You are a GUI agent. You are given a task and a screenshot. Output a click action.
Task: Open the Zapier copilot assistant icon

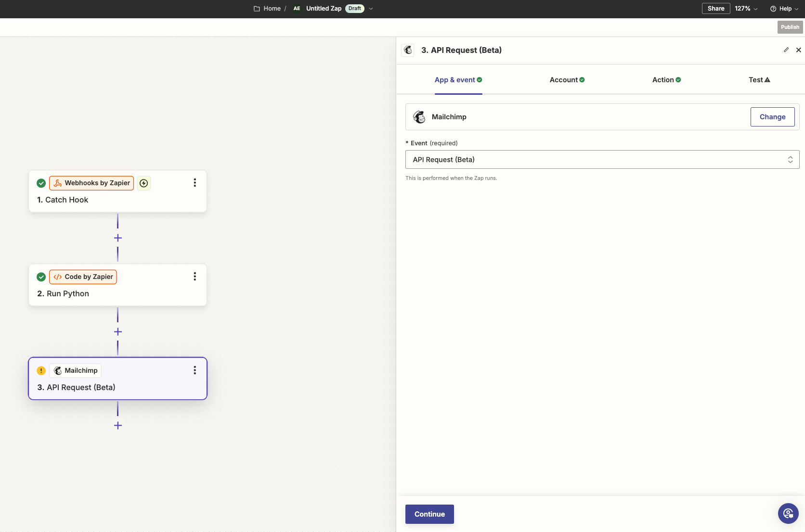tap(788, 513)
